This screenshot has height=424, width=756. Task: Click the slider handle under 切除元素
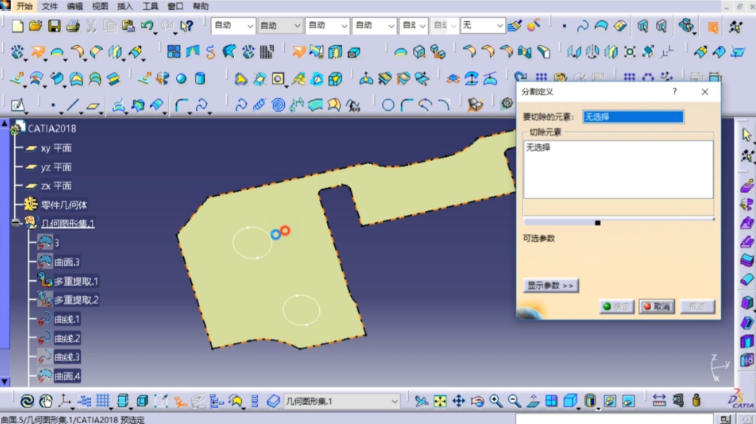pos(597,223)
